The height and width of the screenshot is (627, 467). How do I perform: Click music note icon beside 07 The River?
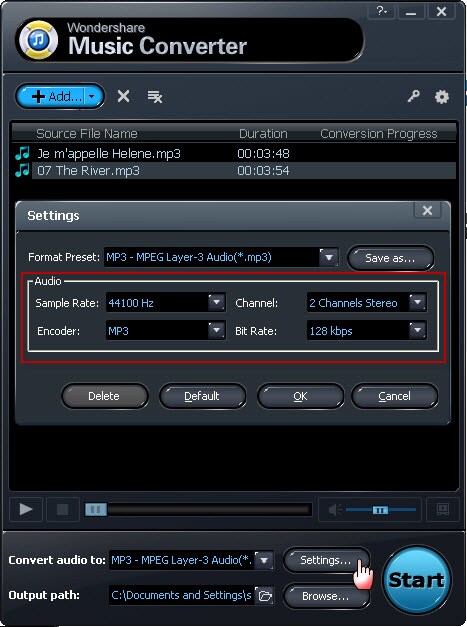pyautogui.click(x=22, y=170)
